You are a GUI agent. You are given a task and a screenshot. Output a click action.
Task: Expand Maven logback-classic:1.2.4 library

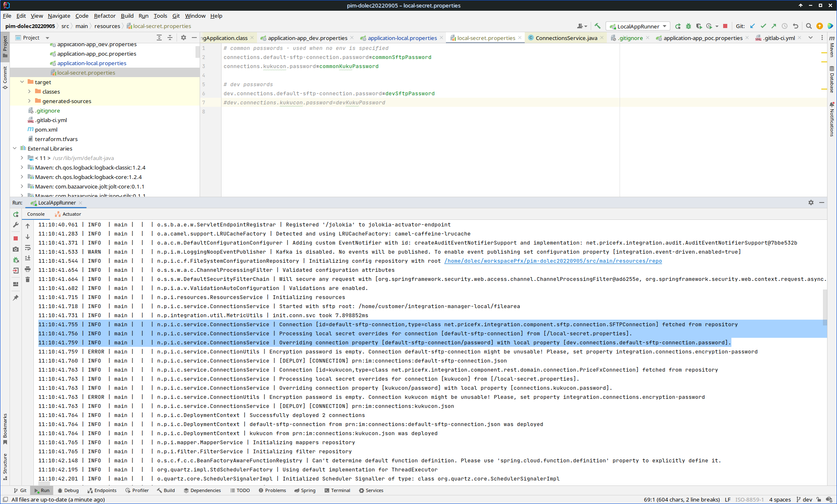coord(22,167)
